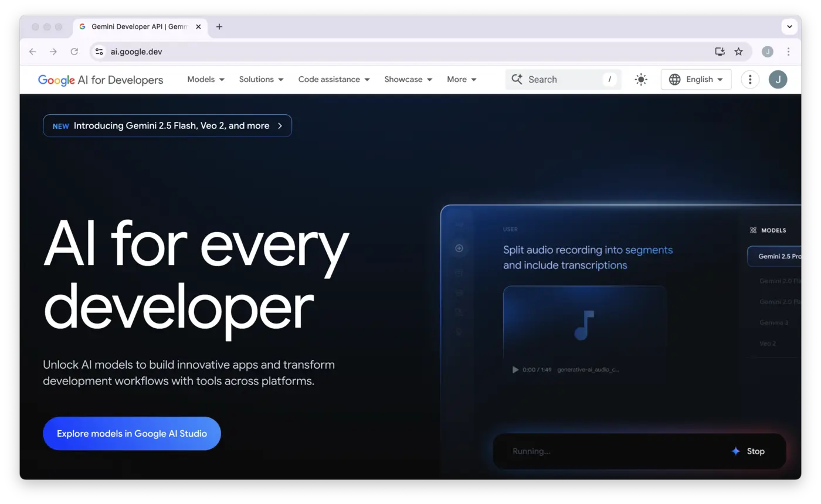
Task: Click the "Running..." status text
Action: tap(531, 451)
